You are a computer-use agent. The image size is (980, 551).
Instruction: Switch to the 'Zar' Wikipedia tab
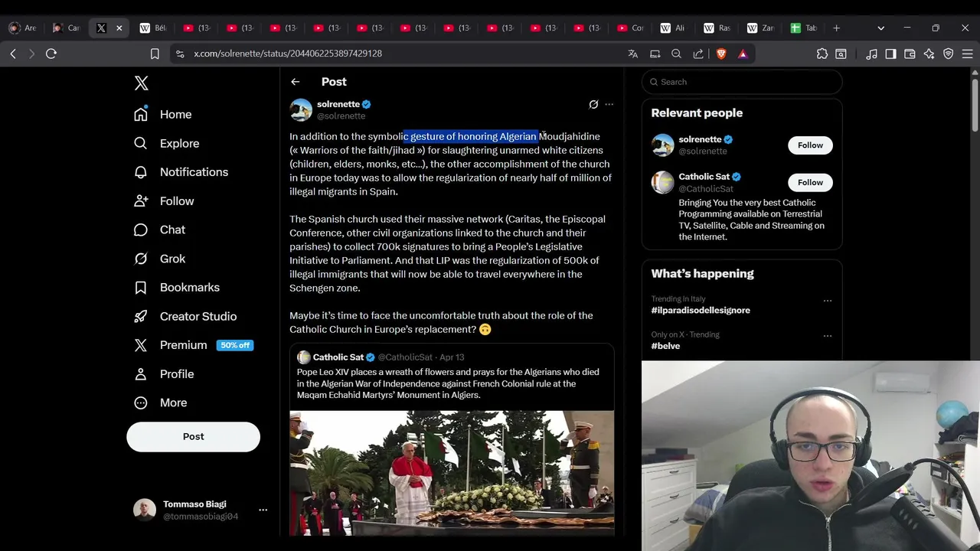pos(759,28)
